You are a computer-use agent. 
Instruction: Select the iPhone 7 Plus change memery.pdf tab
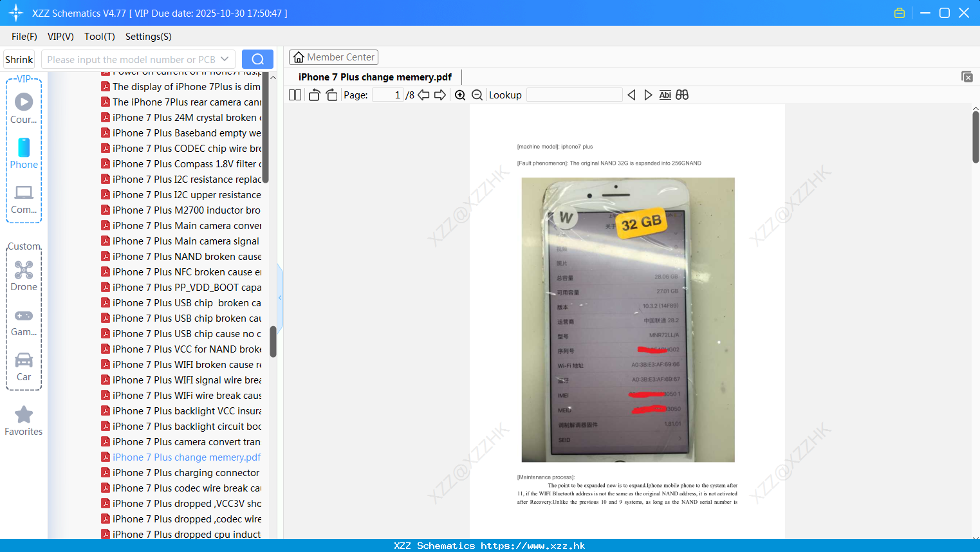[375, 77]
